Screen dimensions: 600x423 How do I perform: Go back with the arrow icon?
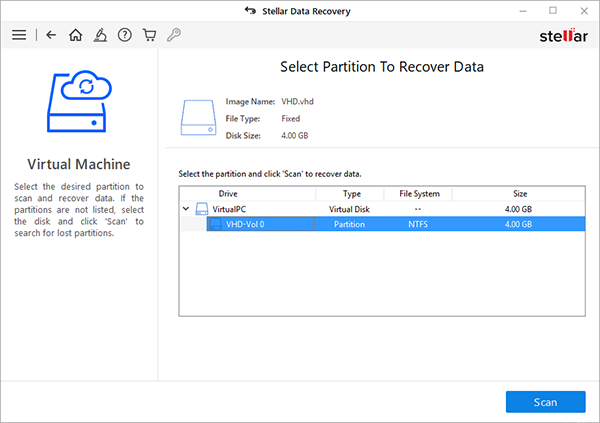[51, 35]
